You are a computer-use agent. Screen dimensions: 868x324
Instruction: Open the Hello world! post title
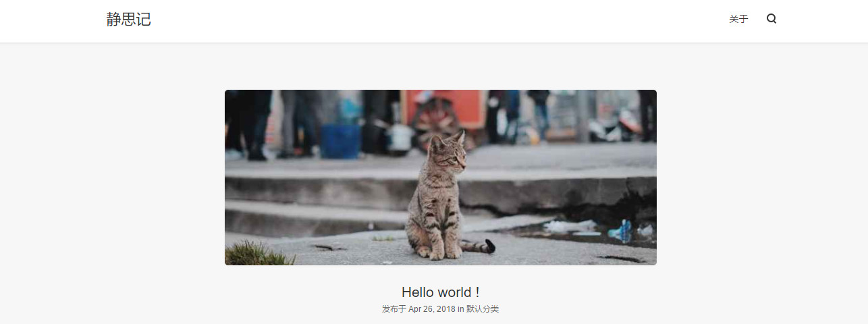440,292
